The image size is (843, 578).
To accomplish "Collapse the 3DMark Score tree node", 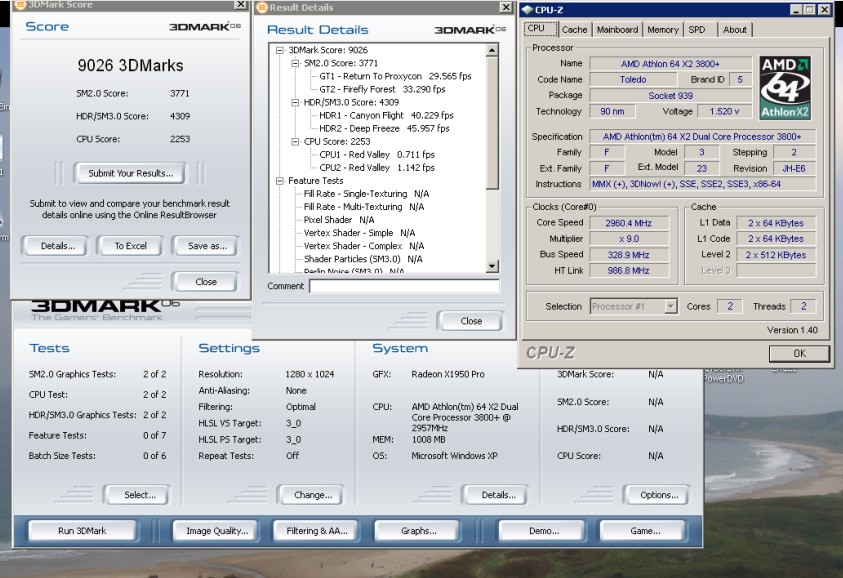I will pyautogui.click(x=280, y=50).
